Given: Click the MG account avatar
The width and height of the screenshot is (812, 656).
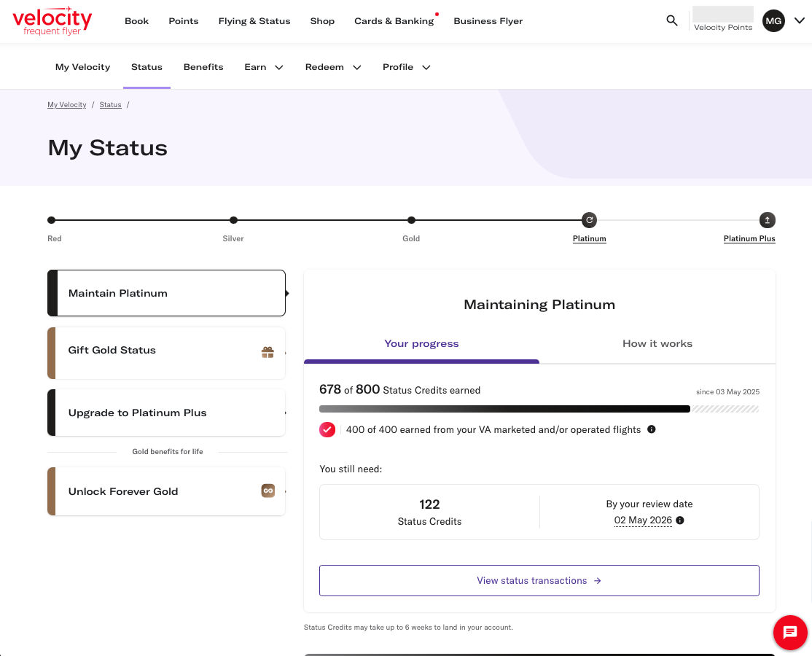Looking at the screenshot, I should click(x=773, y=20).
